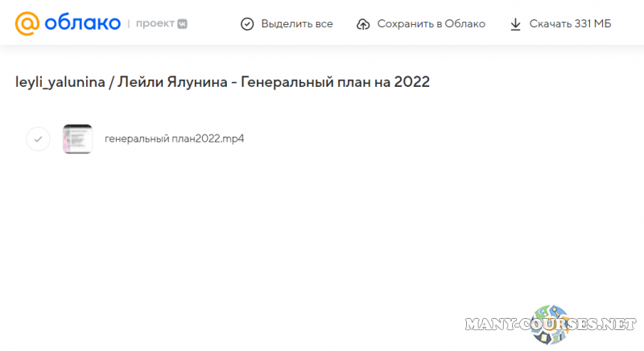The image size is (644, 351).
Task: Select the генеральный план2022.mp4 file checkbox
Action: (x=38, y=138)
